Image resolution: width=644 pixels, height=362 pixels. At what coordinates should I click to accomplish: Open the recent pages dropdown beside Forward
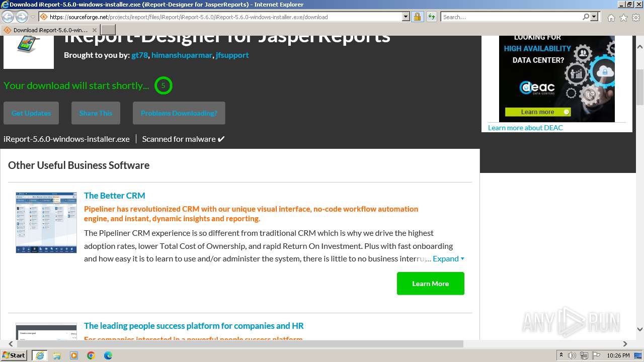(33, 17)
